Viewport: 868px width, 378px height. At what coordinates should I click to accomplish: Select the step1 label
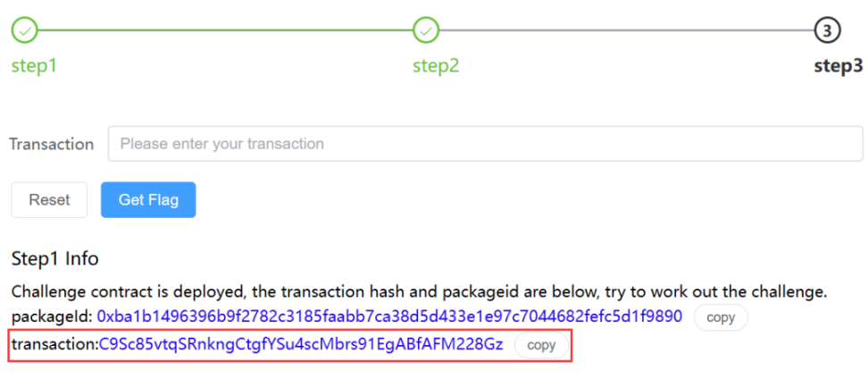point(34,65)
